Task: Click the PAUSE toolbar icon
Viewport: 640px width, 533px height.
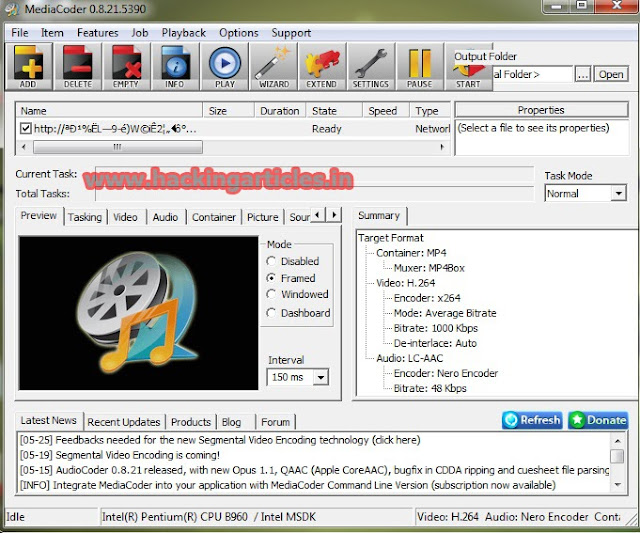Action: [x=420, y=66]
